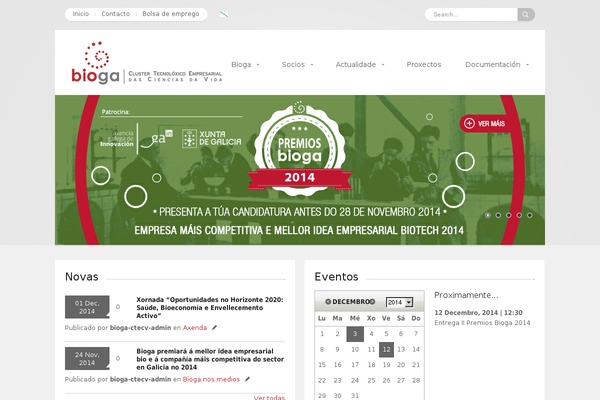Expand the Documentación menu
Viewport: 600px width, 400px height.
497,64
